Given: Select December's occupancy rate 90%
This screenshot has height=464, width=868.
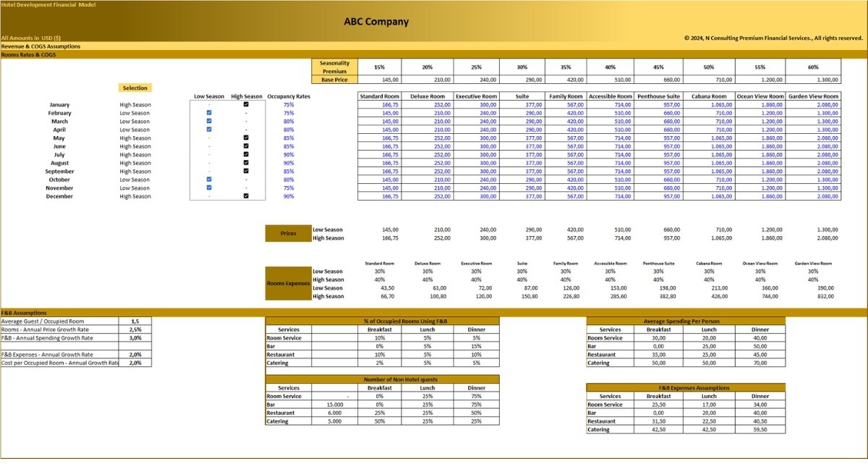Looking at the screenshot, I should tap(289, 196).
